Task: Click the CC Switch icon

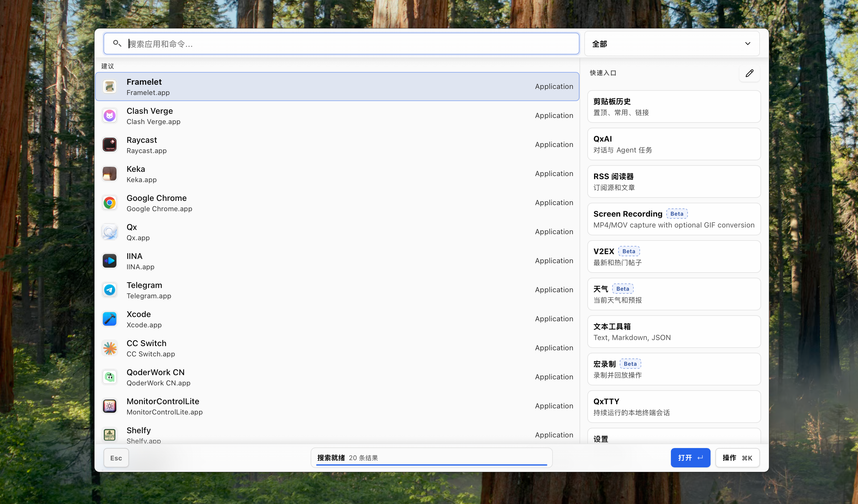Action: tap(110, 348)
